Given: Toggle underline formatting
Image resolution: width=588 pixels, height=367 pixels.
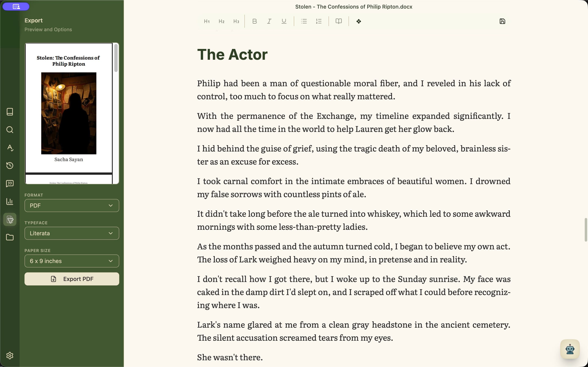Looking at the screenshot, I should click(284, 21).
